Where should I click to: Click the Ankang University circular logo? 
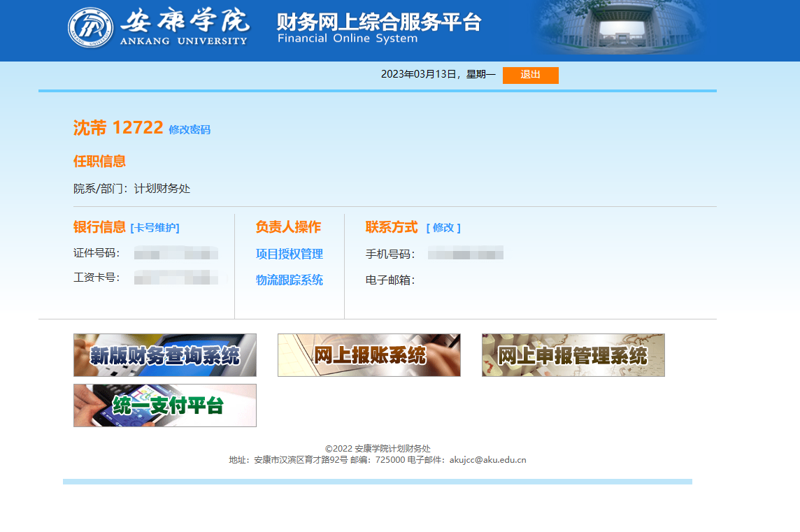[x=90, y=28]
